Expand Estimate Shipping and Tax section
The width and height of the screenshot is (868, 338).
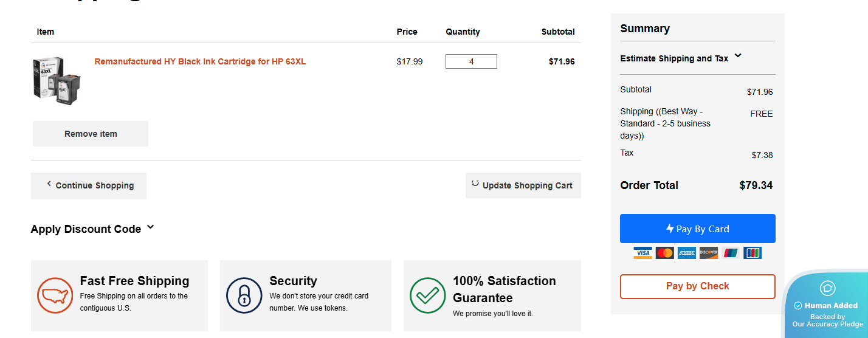[681, 58]
